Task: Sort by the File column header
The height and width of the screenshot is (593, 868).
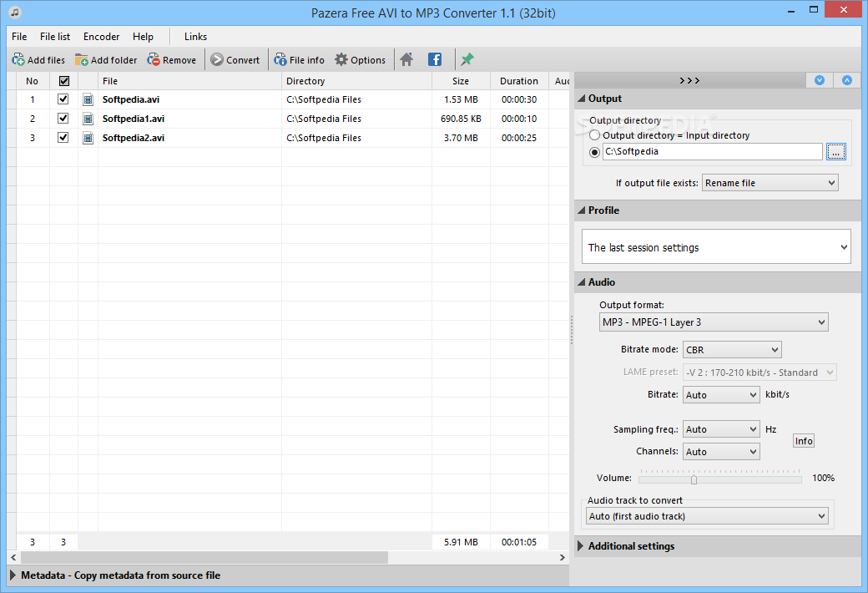Action: [189, 81]
